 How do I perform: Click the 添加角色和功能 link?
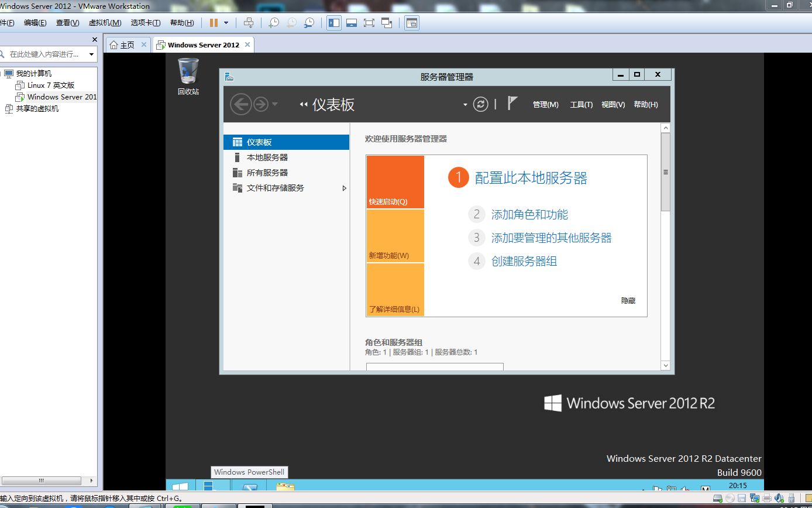(x=529, y=215)
